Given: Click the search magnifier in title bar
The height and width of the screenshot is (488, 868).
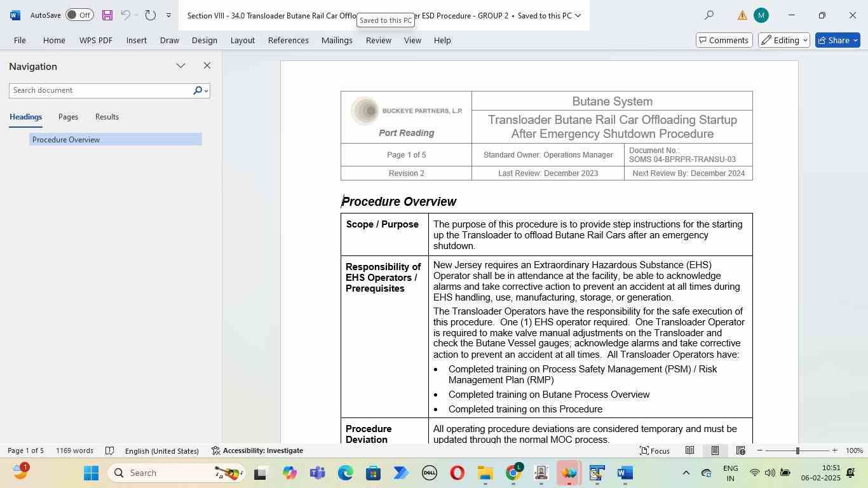Looking at the screenshot, I should tap(709, 15).
